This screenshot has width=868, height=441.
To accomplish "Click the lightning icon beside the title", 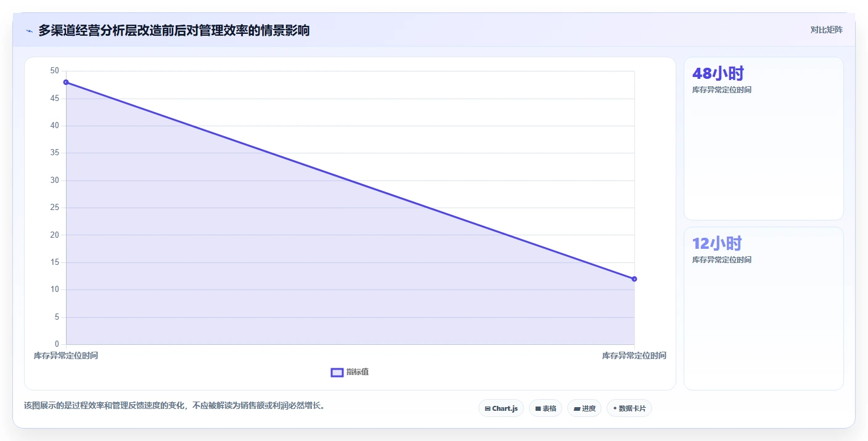I will [29, 31].
